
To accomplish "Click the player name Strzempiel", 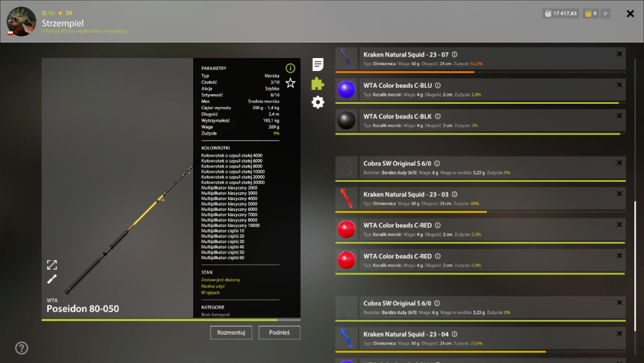I will (x=62, y=23).
